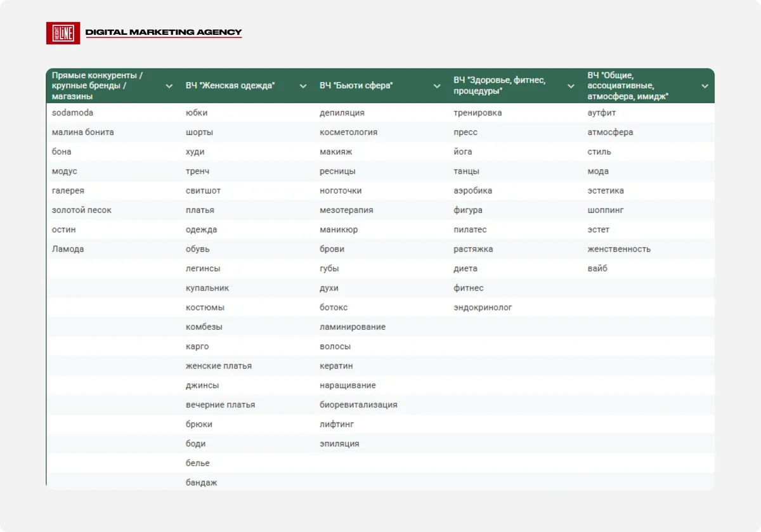Click the "купальник" cell

click(246, 288)
